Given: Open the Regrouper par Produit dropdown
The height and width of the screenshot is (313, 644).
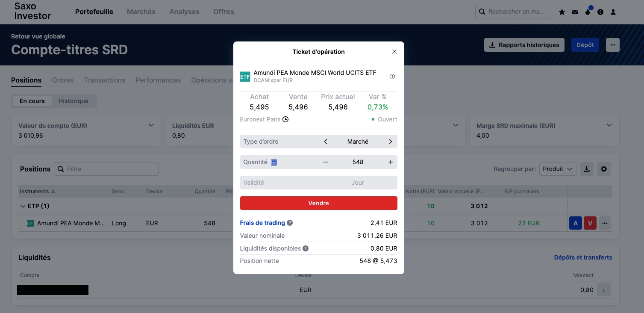Looking at the screenshot, I should point(558,169).
